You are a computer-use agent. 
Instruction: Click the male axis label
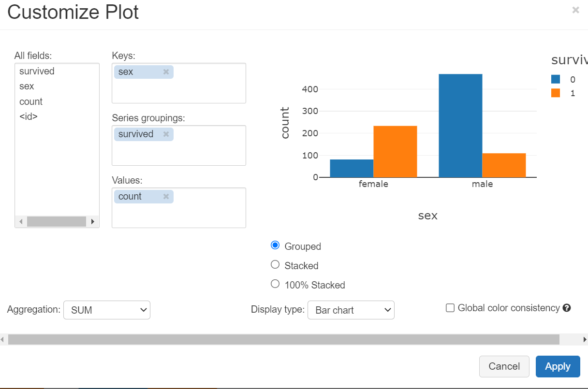click(x=482, y=184)
